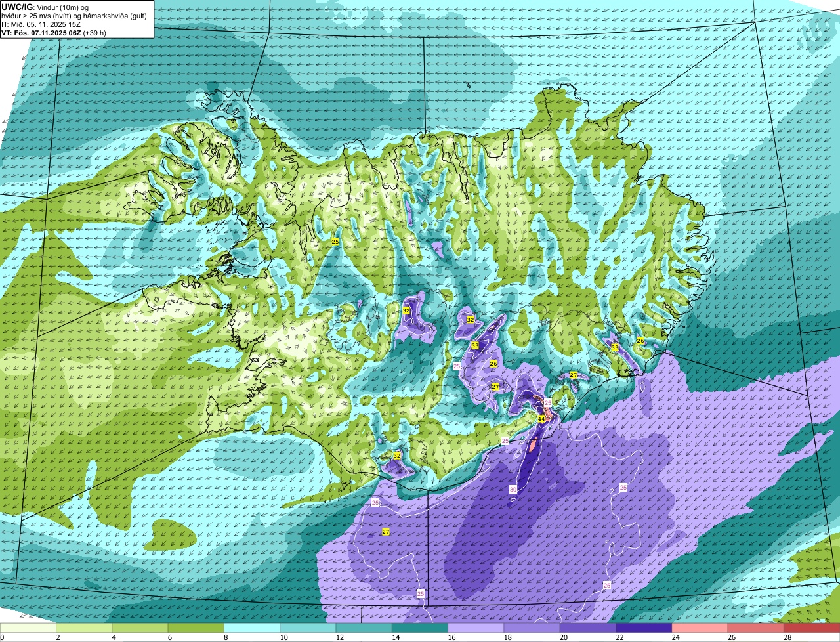Select the 16–18 m/s lavender legend swatch
840x642 pixels.
(x=476, y=628)
